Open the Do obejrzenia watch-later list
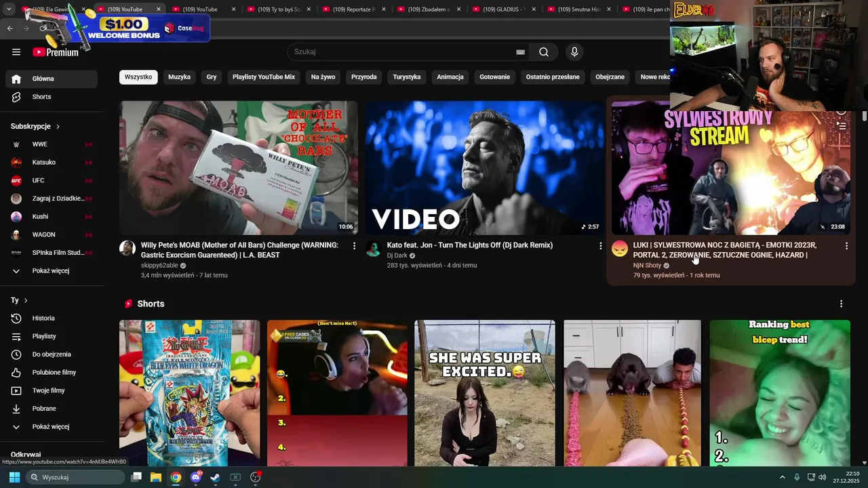 (52, 354)
